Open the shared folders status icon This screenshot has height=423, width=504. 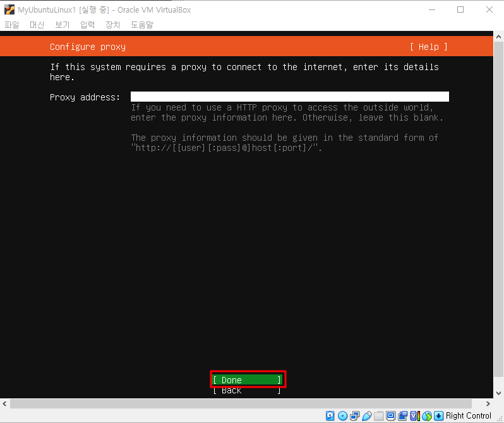pos(379,415)
